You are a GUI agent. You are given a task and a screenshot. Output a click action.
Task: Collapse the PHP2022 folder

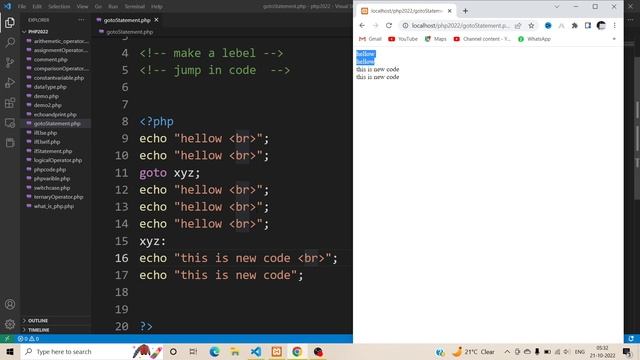click(x=38, y=31)
